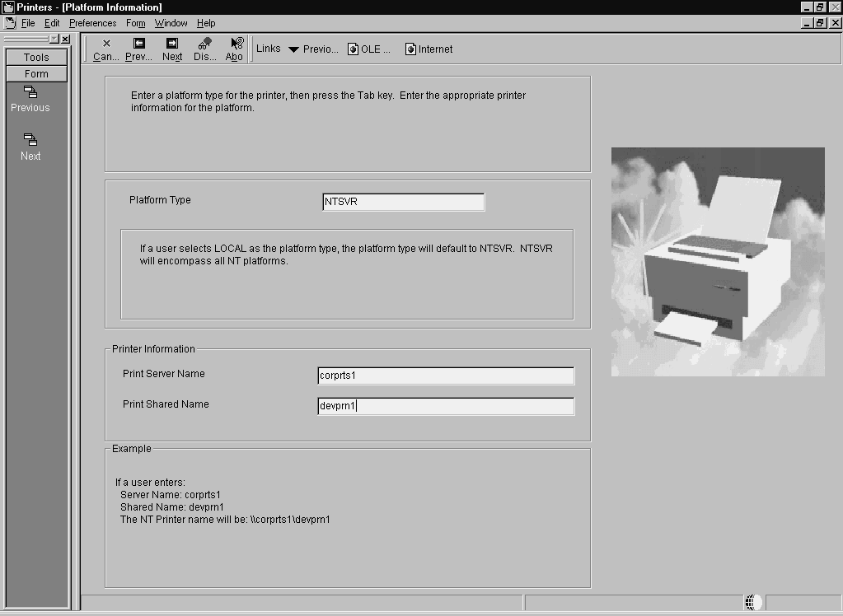Click the 'Shared Name: devprn1' example line
This screenshot has height=616, width=843.
[x=172, y=507]
